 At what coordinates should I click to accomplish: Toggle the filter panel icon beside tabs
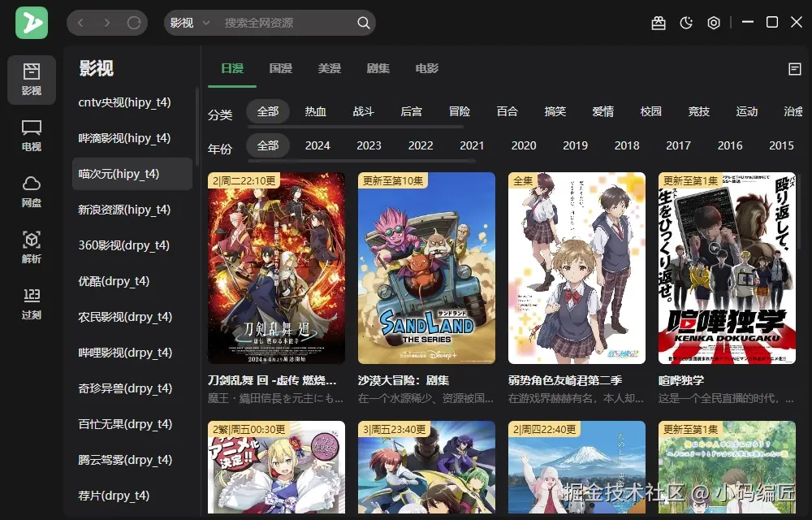(x=794, y=69)
